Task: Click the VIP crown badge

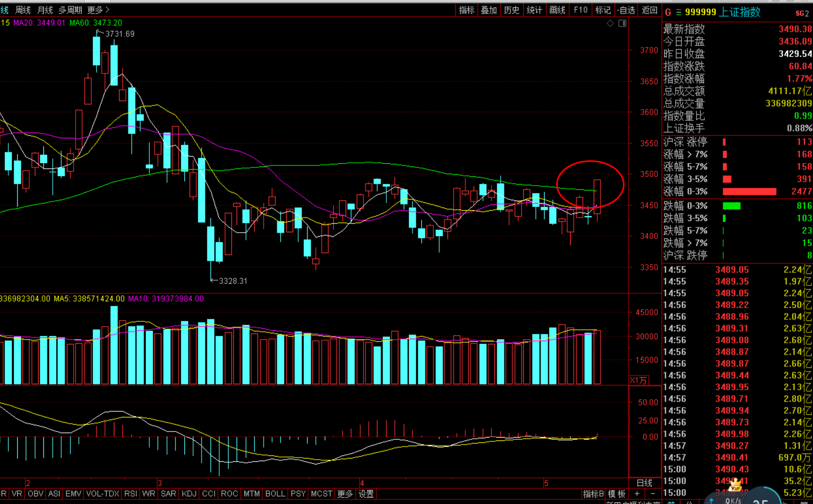Action: coord(736,485)
